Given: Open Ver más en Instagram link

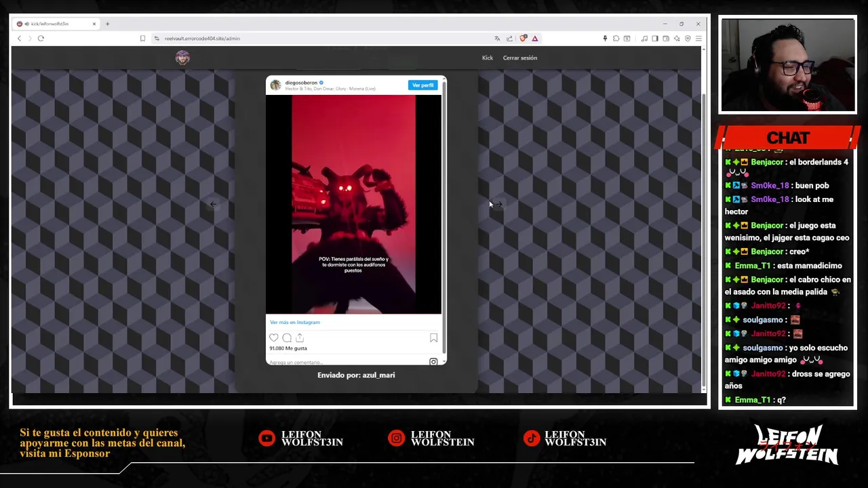Looking at the screenshot, I should 295,322.
